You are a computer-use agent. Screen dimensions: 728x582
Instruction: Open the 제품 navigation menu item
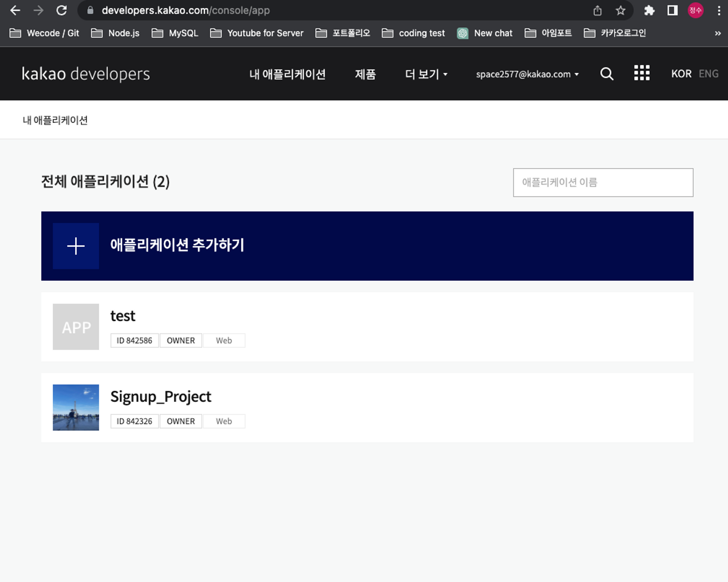tap(365, 74)
